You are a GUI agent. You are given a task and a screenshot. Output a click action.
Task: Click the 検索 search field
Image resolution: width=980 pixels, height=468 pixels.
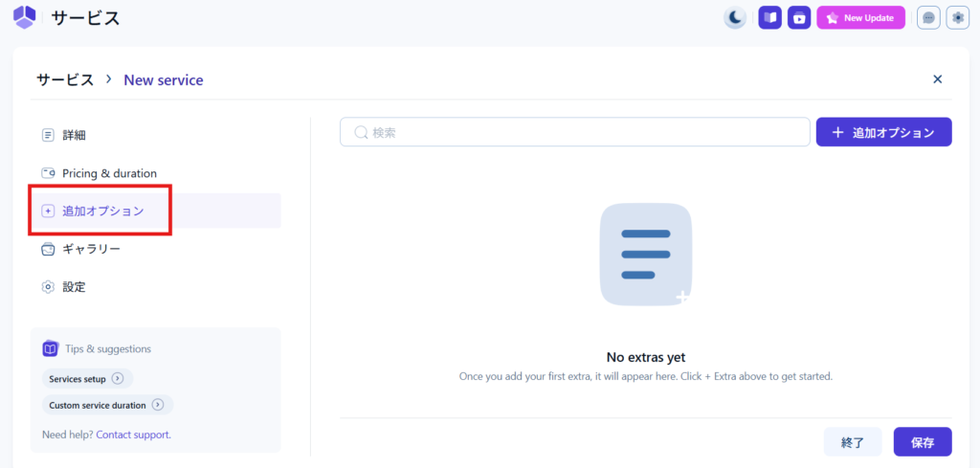pos(574,132)
